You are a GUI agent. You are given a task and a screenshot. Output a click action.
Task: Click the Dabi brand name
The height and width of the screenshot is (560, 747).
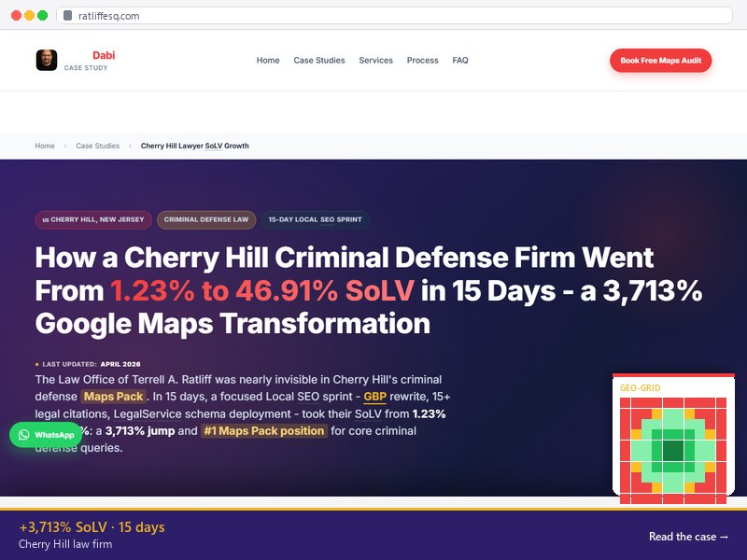104,55
